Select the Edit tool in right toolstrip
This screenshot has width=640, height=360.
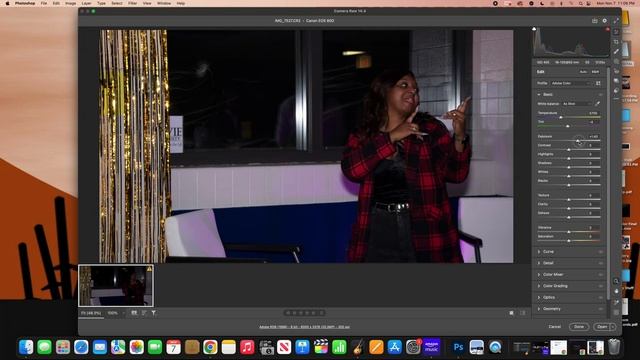coord(616,32)
